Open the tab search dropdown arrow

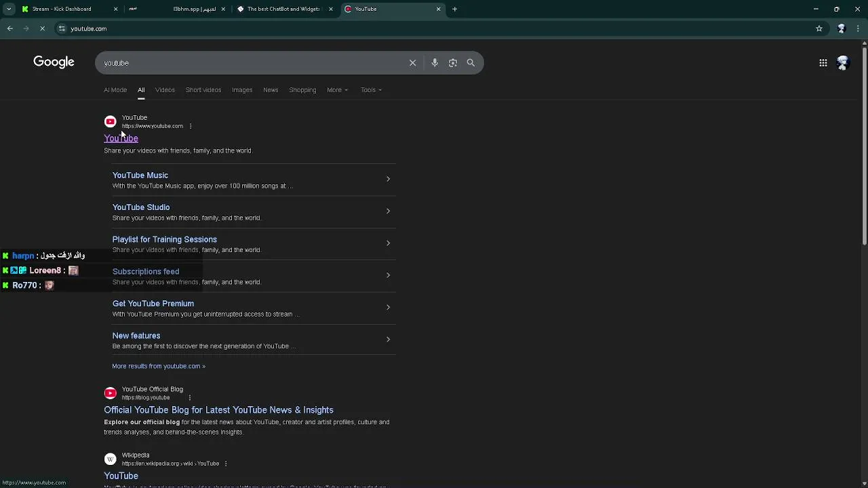pyautogui.click(x=9, y=9)
